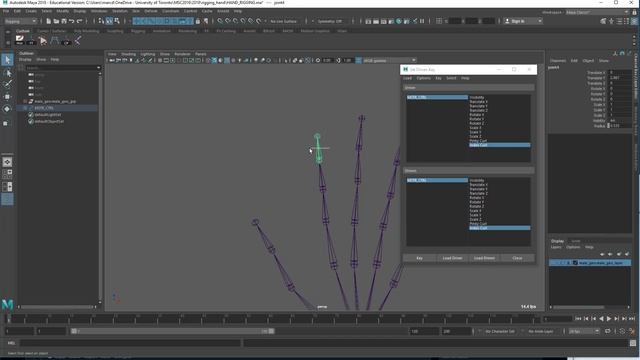Image resolution: width=640 pixels, height=360 pixels.
Task: Click the Key button in Set Driven Key
Action: click(419, 258)
